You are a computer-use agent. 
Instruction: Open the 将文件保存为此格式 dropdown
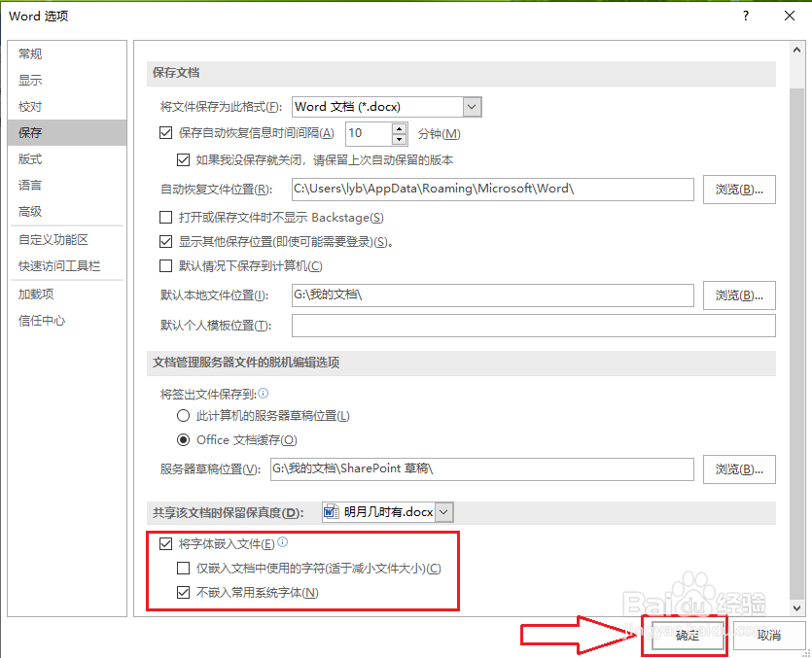(x=471, y=106)
